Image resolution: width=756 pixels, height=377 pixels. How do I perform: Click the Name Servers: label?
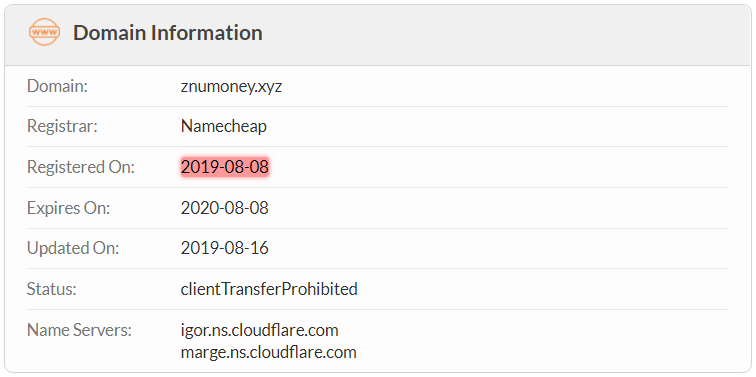pyautogui.click(x=79, y=331)
